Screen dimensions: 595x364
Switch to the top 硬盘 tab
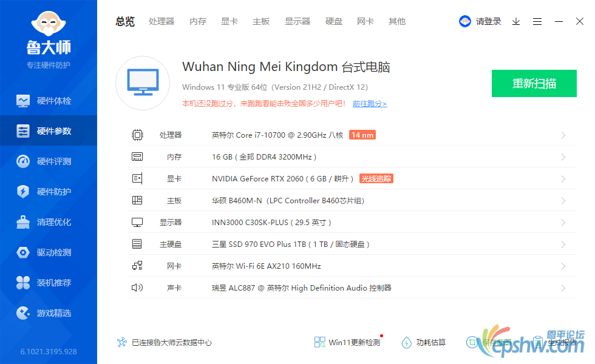(x=334, y=21)
